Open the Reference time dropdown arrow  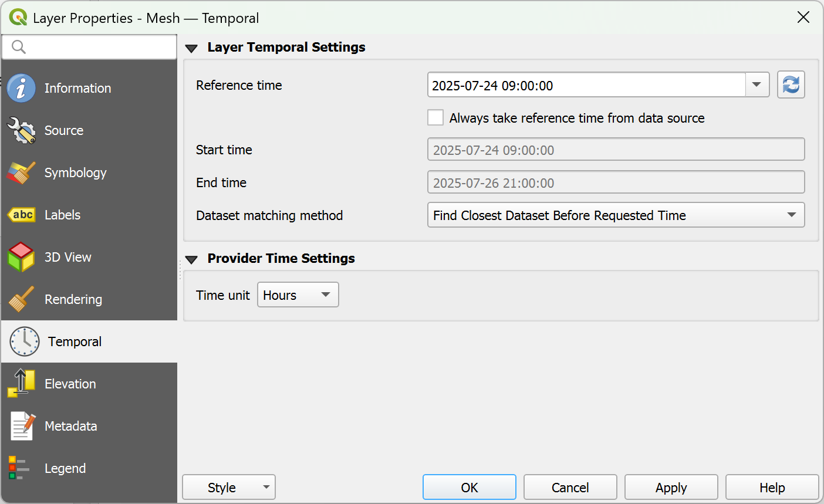(757, 85)
